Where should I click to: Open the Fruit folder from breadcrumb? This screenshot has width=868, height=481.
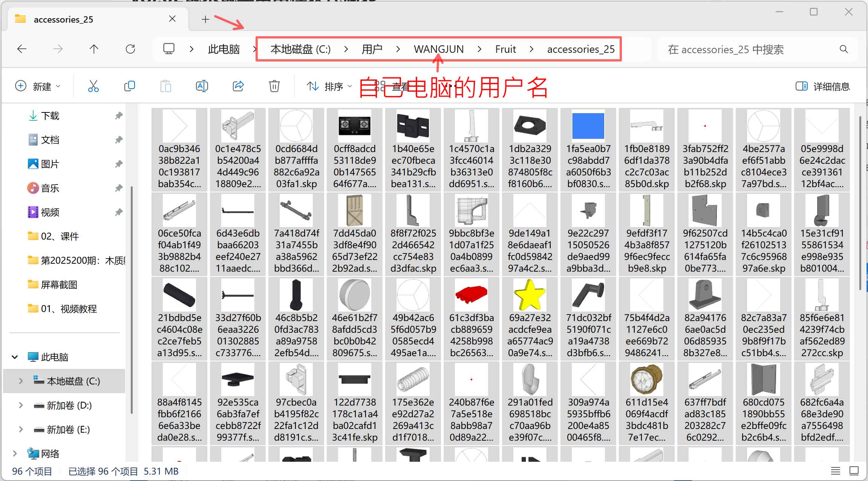coord(505,49)
